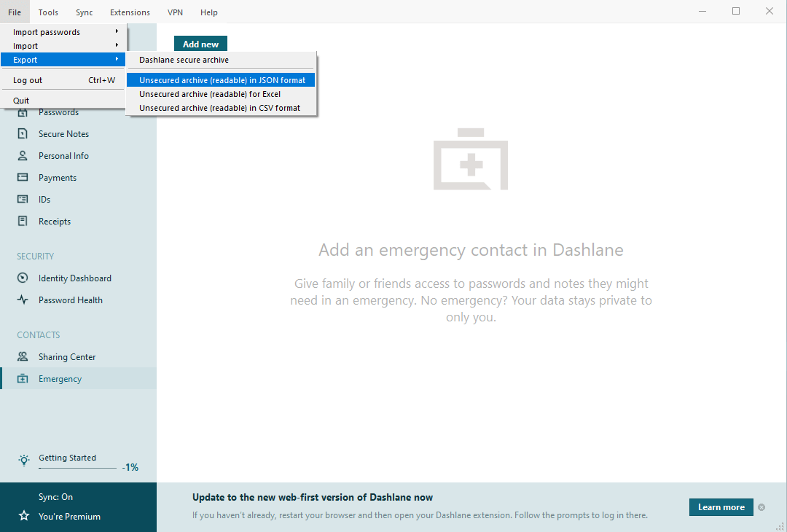Click Add an emergency contact heading
The image size is (787, 532).
pyautogui.click(x=471, y=250)
